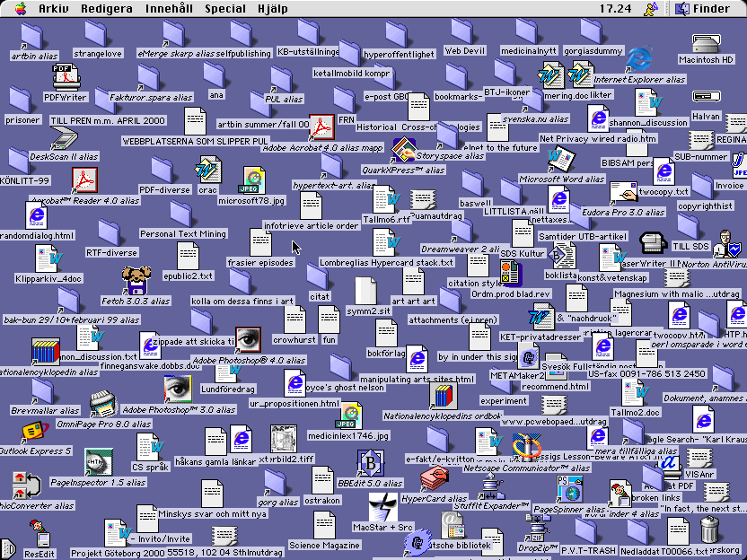Screen dimensions: 747x560
Task: Select the ostrakon text file
Action: coord(322,480)
